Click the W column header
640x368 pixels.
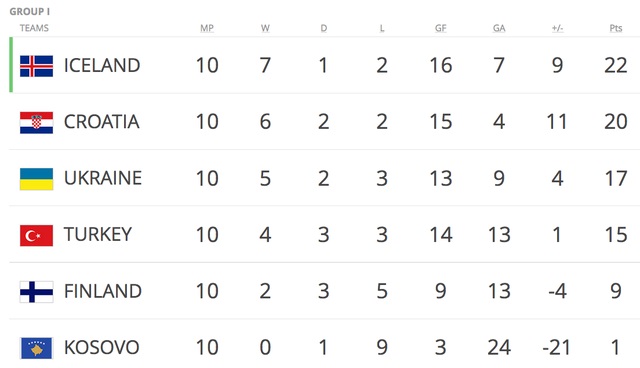click(265, 28)
